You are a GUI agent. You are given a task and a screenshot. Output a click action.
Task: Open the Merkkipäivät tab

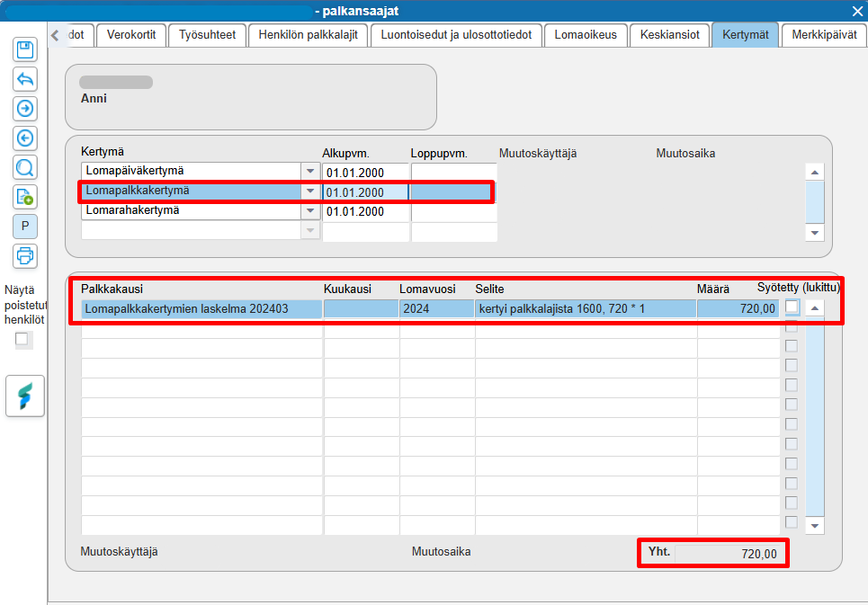pyautogui.click(x=824, y=35)
